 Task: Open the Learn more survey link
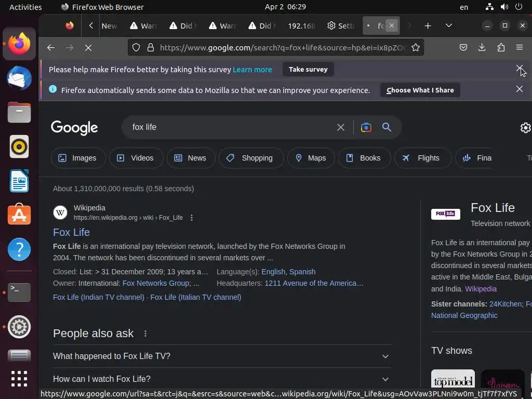[x=252, y=70]
